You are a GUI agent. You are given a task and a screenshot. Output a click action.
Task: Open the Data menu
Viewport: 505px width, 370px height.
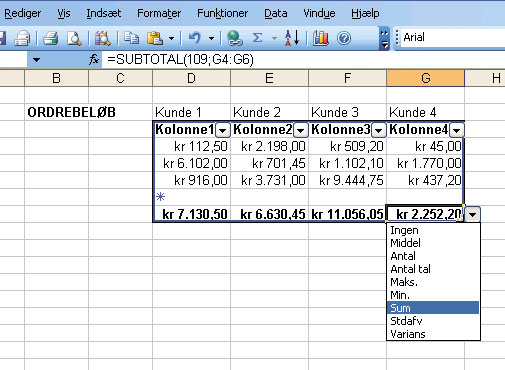pyautogui.click(x=276, y=13)
